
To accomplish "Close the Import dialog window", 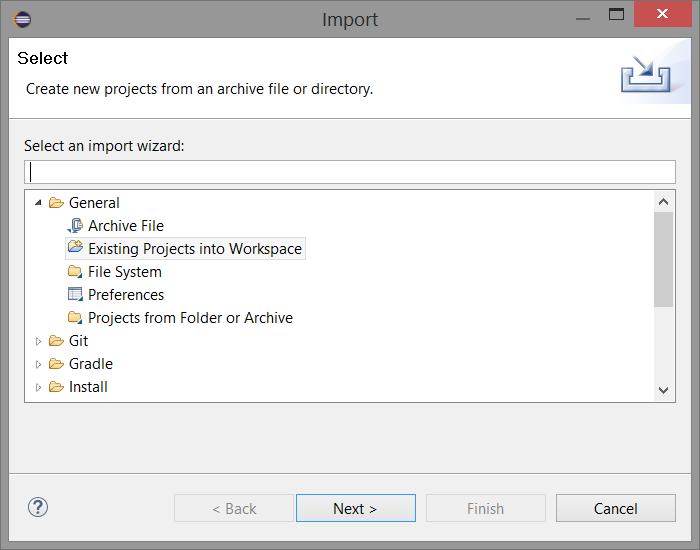I will point(662,14).
